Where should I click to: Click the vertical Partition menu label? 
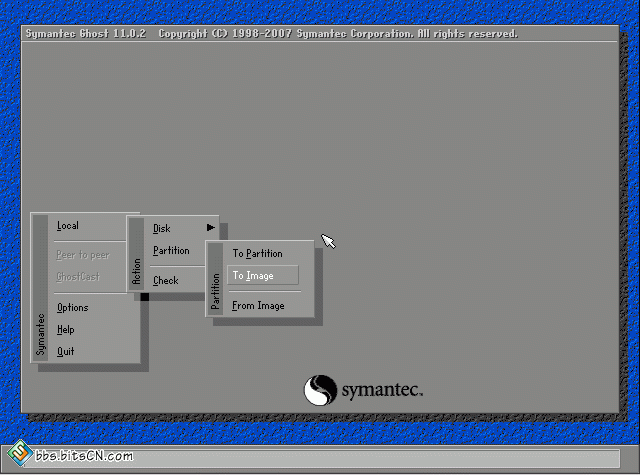click(x=215, y=291)
